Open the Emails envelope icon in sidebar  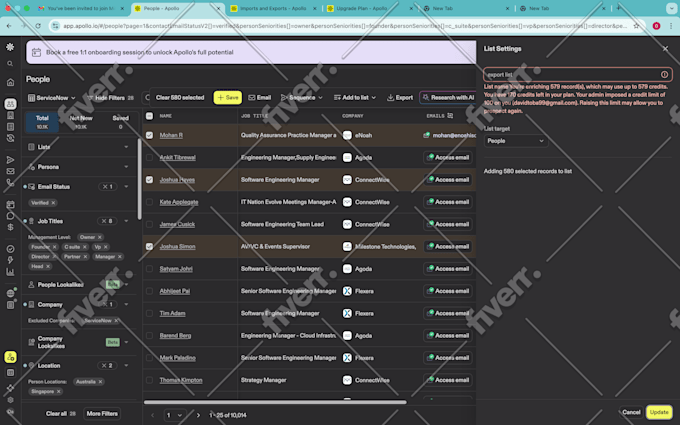click(x=10, y=171)
